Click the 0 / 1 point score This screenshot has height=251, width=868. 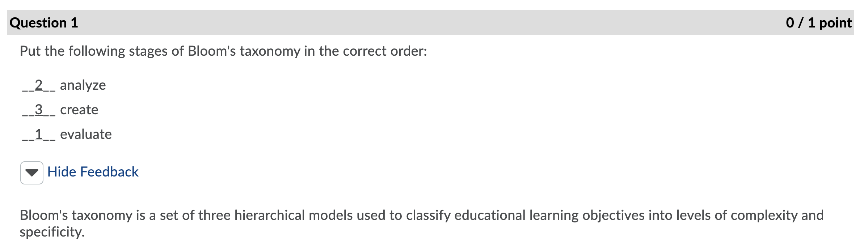coord(818,23)
